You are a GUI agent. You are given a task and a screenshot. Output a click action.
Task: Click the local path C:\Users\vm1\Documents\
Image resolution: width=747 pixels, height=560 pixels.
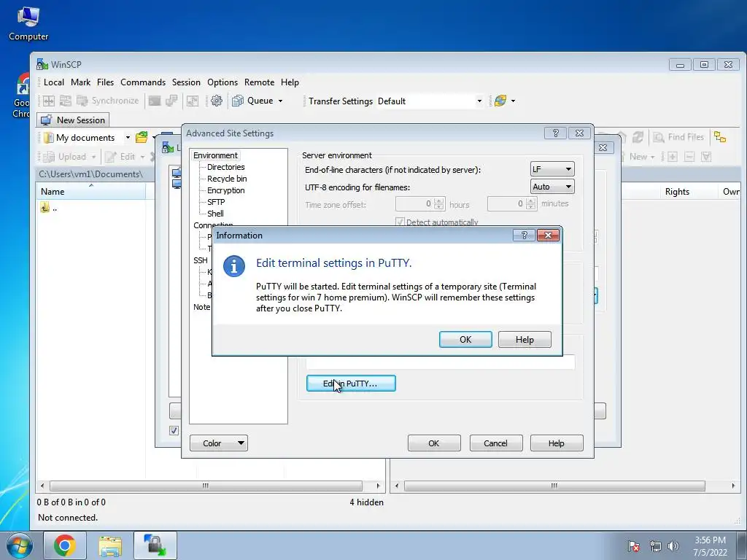90,174
